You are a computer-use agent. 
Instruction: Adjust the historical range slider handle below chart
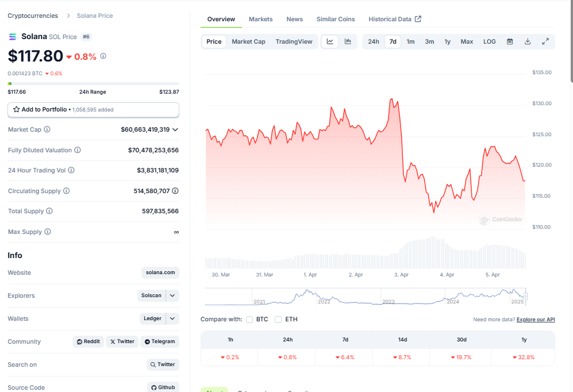click(x=526, y=296)
